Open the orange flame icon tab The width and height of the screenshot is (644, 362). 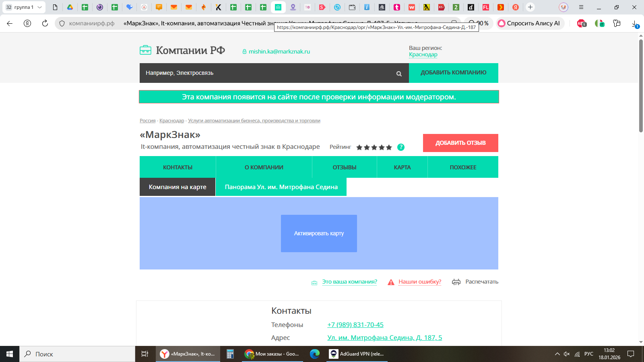click(204, 7)
